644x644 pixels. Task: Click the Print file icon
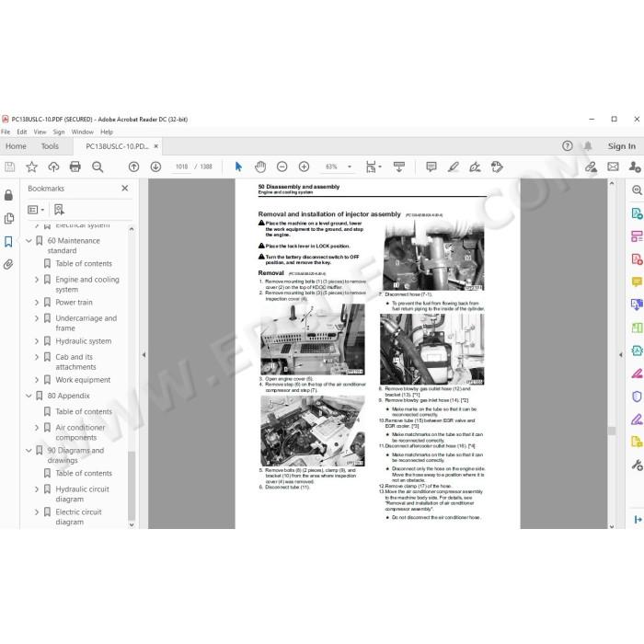[75, 167]
